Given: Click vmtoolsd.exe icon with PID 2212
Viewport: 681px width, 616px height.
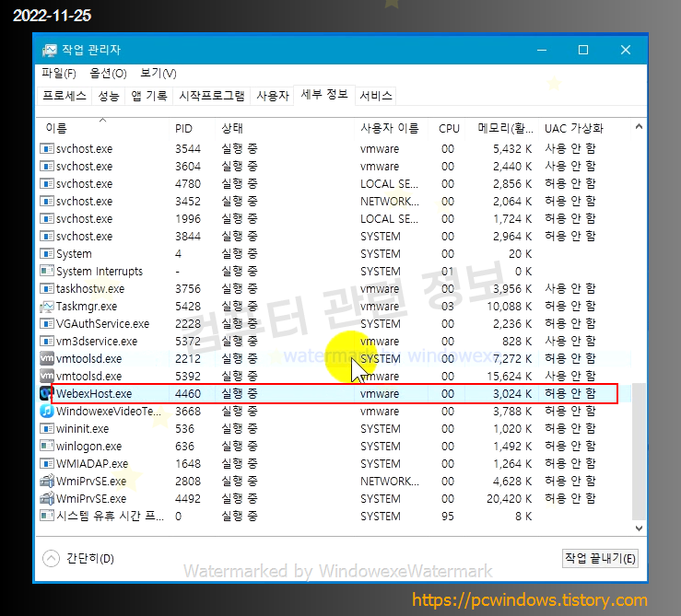Looking at the screenshot, I should click(46, 358).
